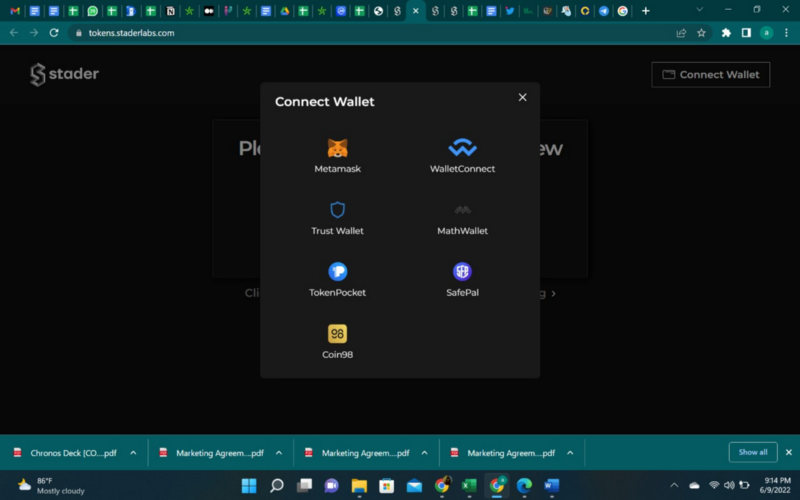800x500 pixels.
Task: Close the Connect Wallet dialog
Action: point(522,97)
